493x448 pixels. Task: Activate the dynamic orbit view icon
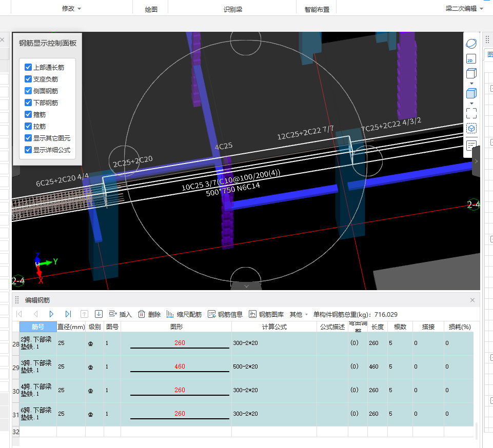pyautogui.click(x=471, y=44)
